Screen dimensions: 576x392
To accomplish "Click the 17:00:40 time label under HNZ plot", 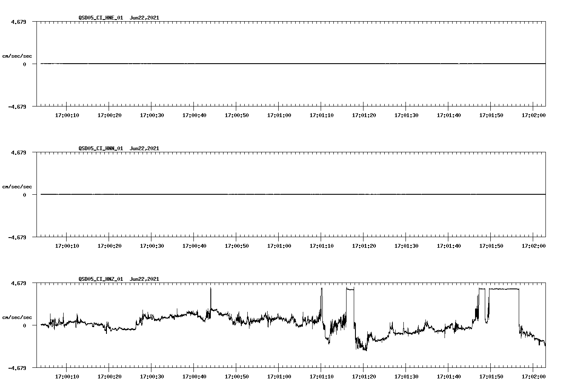I will point(194,377).
